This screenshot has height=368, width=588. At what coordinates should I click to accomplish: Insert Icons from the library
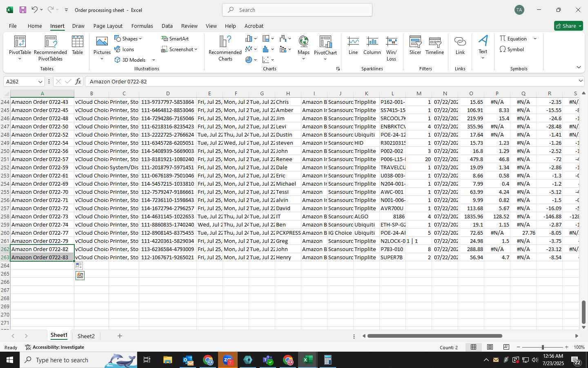[124, 49]
